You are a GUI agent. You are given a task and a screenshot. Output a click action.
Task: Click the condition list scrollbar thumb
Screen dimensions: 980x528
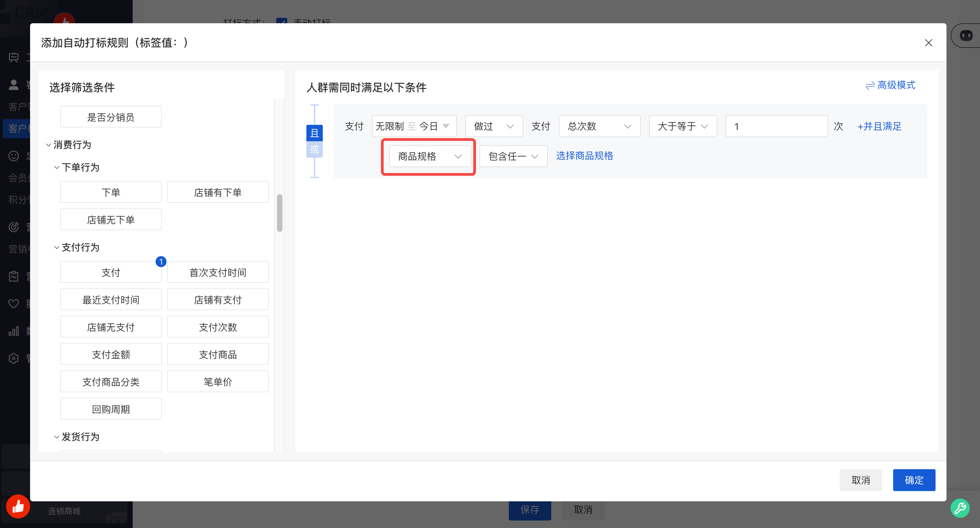tap(280, 213)
